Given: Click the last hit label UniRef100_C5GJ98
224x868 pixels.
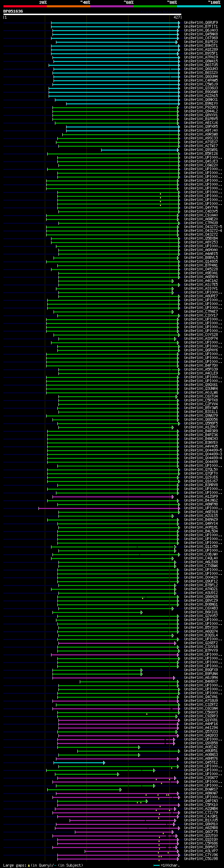Looking at the screenshot, I should tap(201, 859).
